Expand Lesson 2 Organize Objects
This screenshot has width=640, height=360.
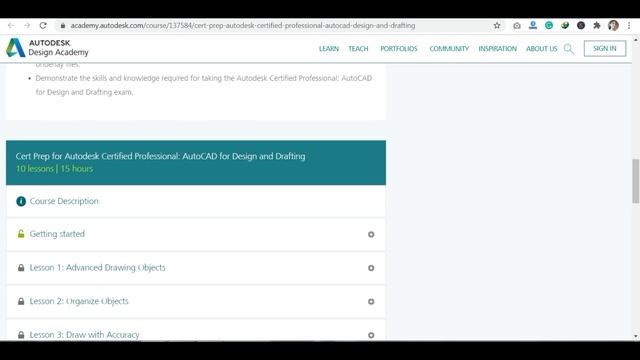(x=371, y=302)
